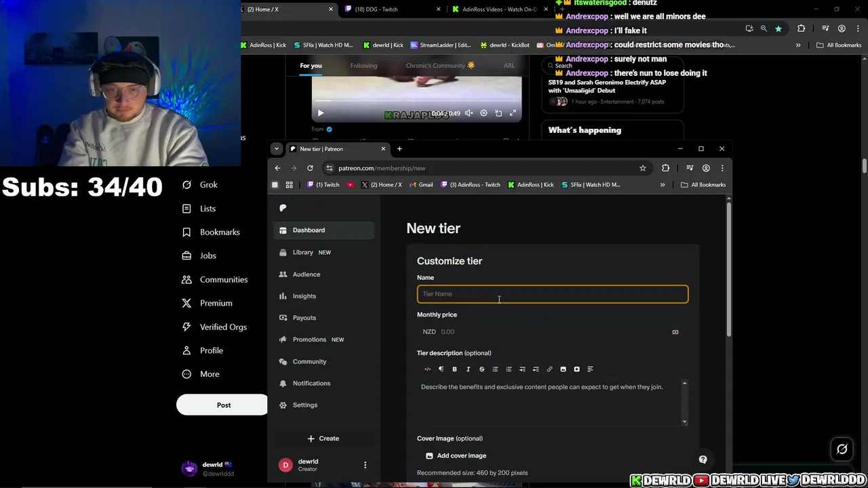This screenshot has height=488, width=868.
Task: Open All Bookmarks folder in Patreon window
Action: (703, 185)
